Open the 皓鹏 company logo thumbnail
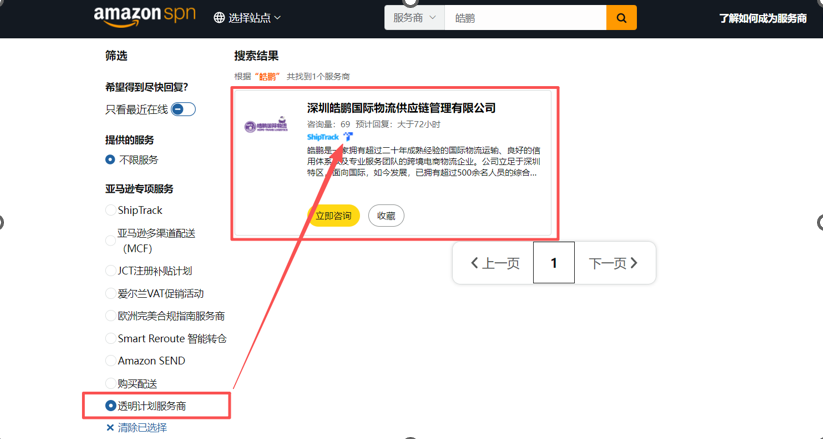The image size is (823, 439). point(266,126)
